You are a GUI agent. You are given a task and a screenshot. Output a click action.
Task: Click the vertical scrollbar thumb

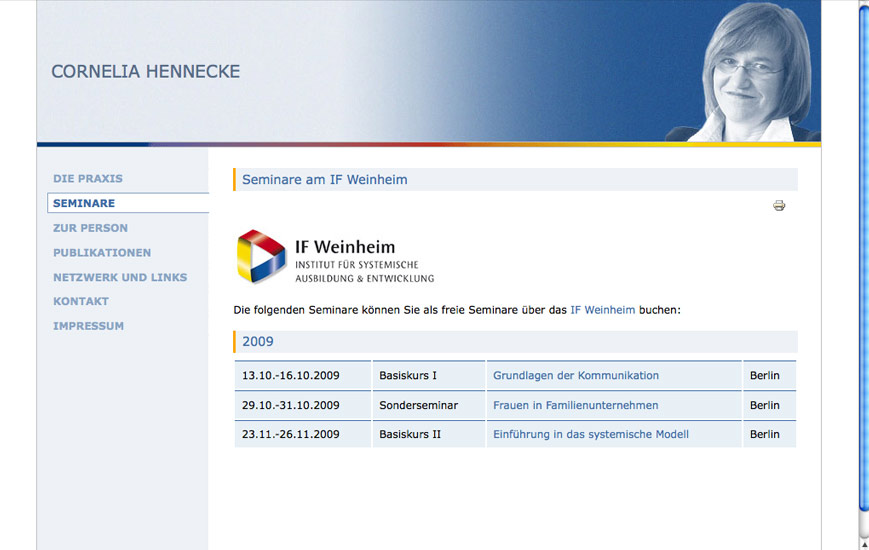click(864, 257)
